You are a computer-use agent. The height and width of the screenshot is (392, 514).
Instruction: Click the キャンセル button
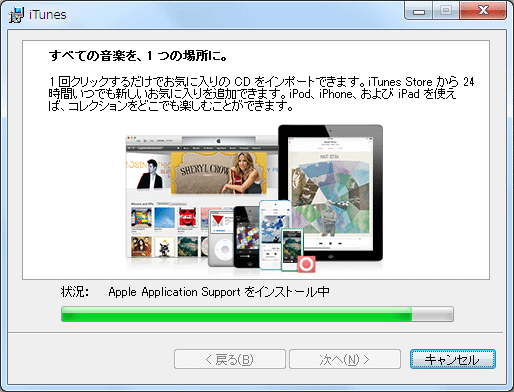click(453, 359)
